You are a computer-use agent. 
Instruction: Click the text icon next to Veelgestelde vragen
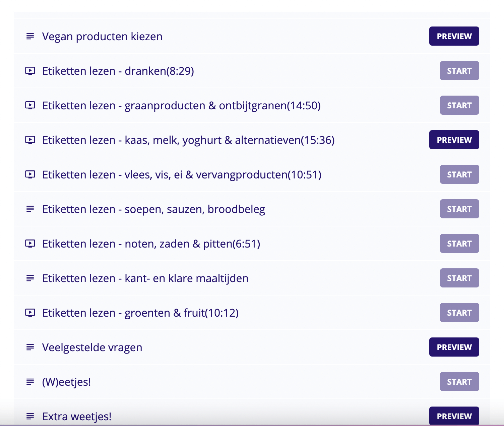(x=30, y=347)
